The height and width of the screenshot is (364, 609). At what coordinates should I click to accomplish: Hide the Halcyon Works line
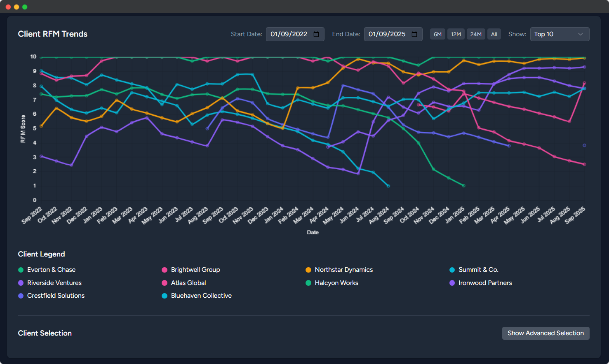[336, 283]
